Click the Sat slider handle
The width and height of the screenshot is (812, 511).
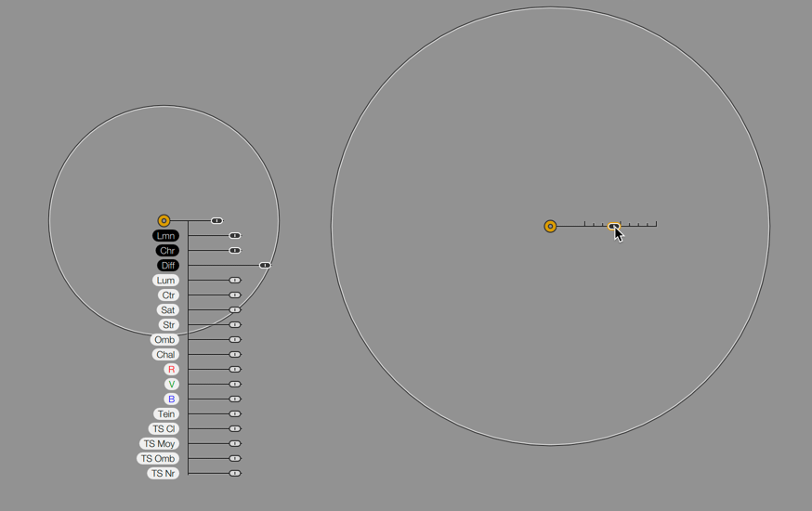[x=235, y=310]
